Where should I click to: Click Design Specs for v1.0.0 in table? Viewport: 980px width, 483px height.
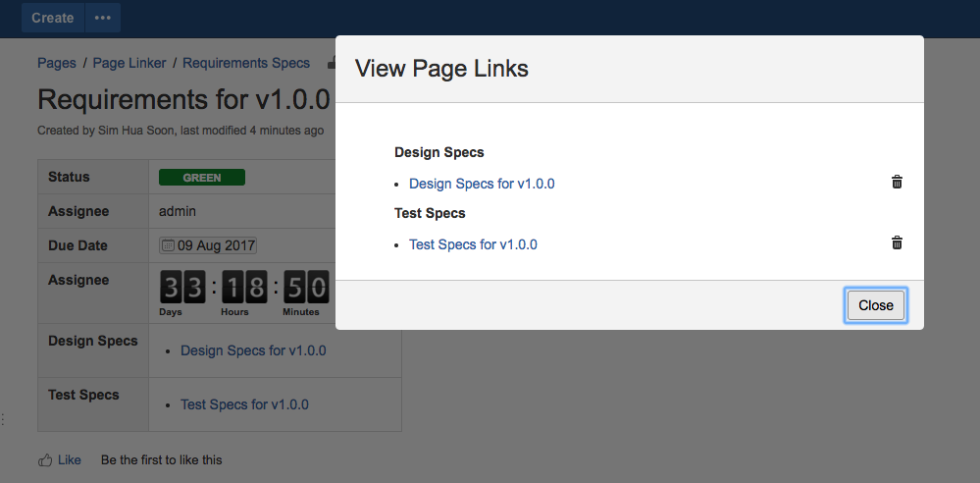click(253, 350)
